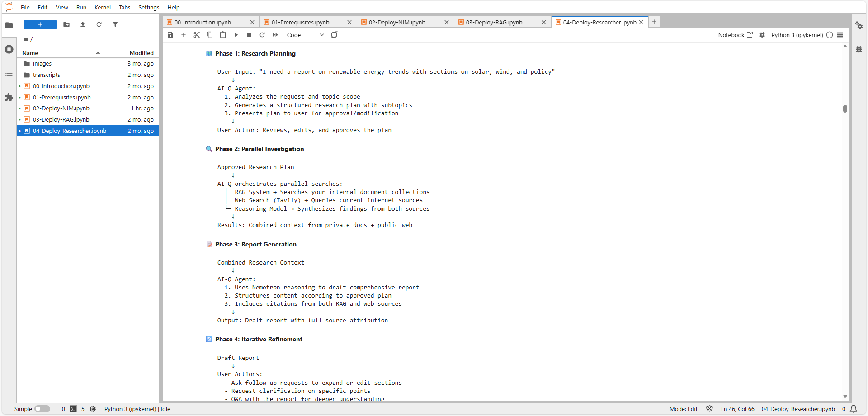Click Ln 46, Col 66 cursor position
Screen dimensions: 868x416
point(737,409)
